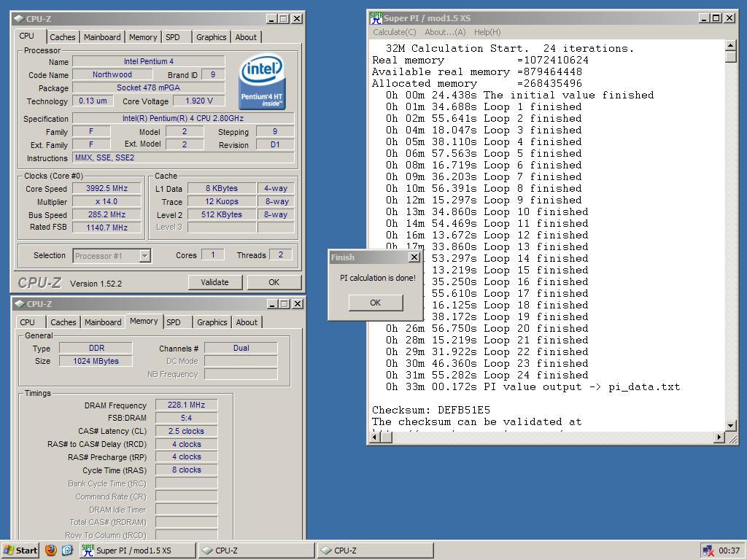This screenshot has height=560, width=747.
Task: Open SPD tab in top CPU-Z window
Action: click(x=173, y=37)
